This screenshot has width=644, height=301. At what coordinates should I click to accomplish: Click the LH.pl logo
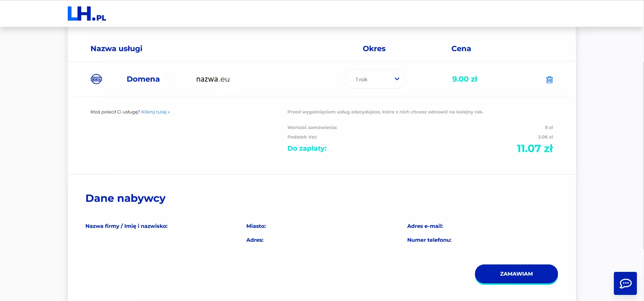click(x=87, y=14)
